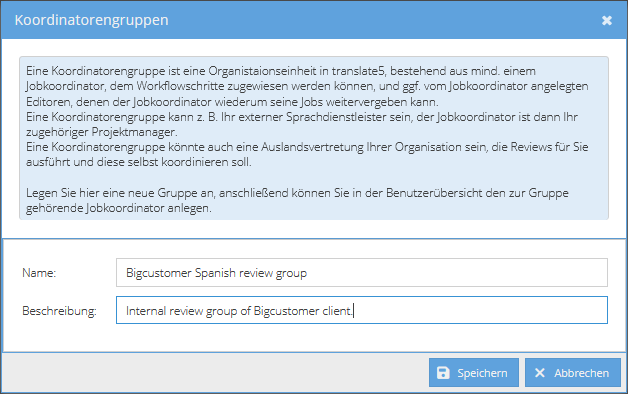Focus the Beschreibung input field

(x=362, y=310)
